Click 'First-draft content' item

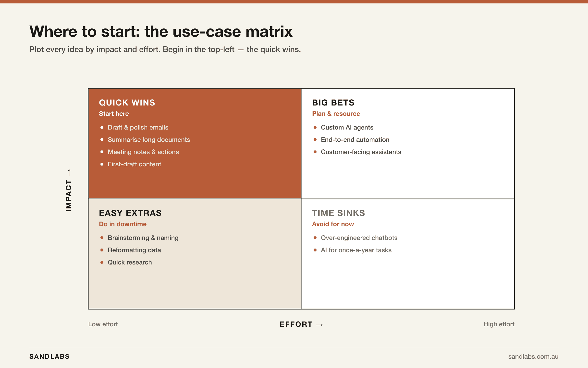[135, 164]
